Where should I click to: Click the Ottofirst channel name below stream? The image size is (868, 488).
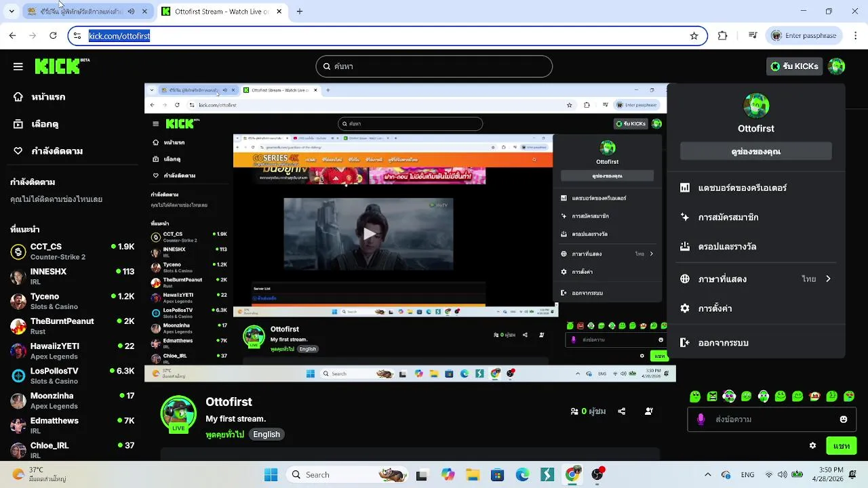click(229, 402)
